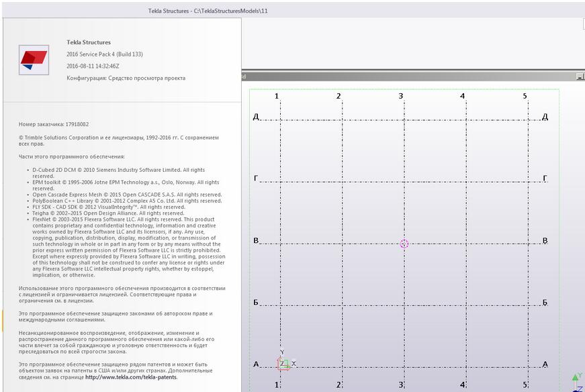The height and width of the screenshot is (392, 585).
Task: Click grid label 'Г' on the right side
Action: [545, 179]
